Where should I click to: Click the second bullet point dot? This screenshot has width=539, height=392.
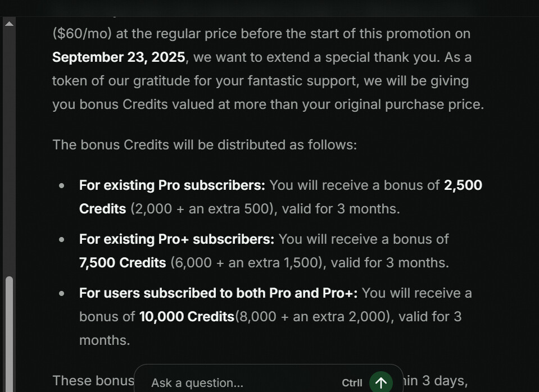point(62,239)
